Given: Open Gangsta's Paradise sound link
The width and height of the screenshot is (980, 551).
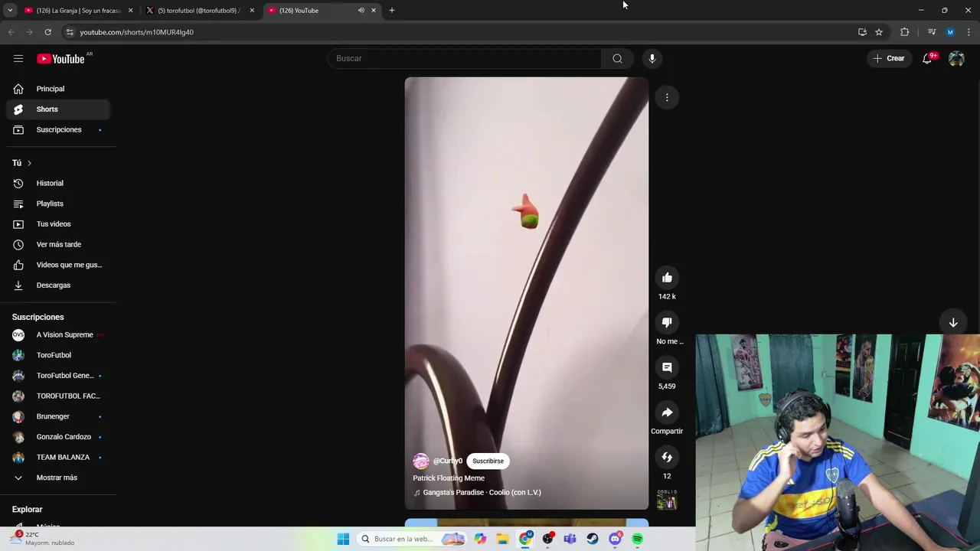Looking at the screenshot, I should pos(482,493).
